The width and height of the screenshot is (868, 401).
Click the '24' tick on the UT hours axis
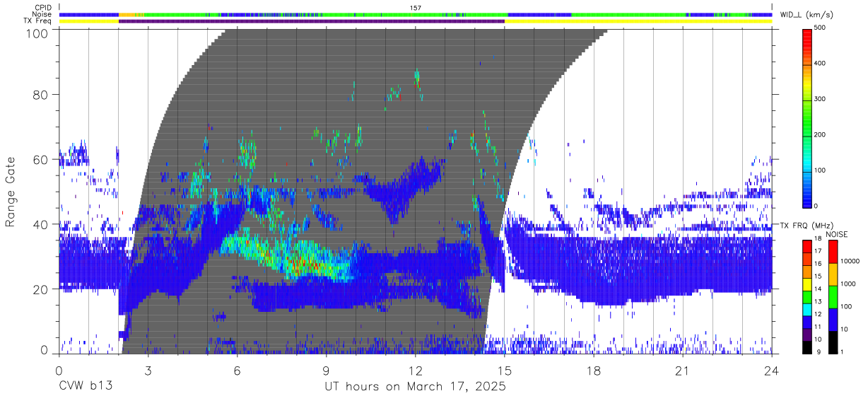point(772,371)
